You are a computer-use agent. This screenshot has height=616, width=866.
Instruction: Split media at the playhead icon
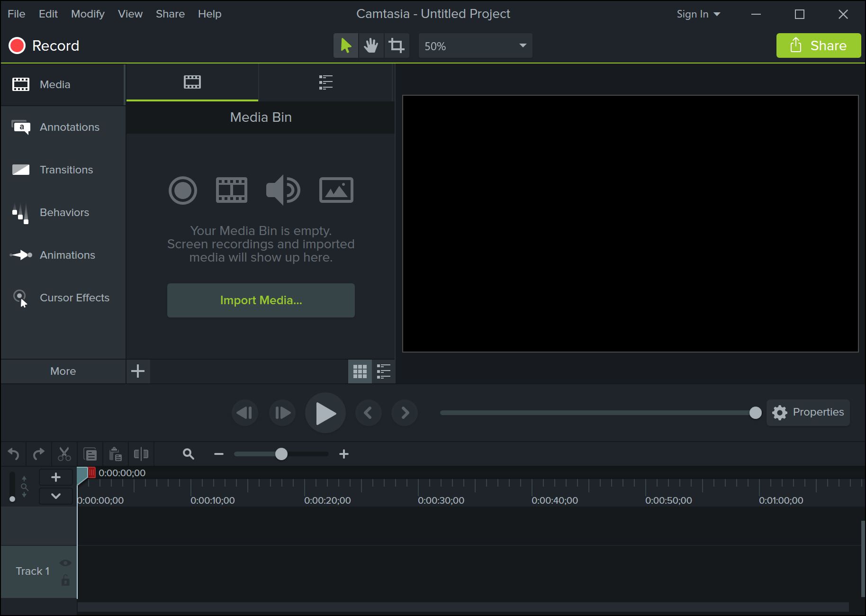click(x=141, y=453)
